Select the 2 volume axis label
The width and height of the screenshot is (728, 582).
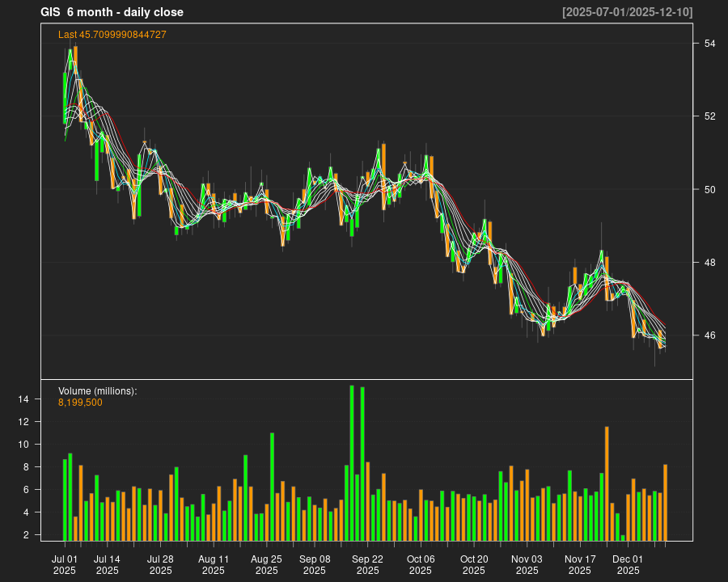pos(26,535)
